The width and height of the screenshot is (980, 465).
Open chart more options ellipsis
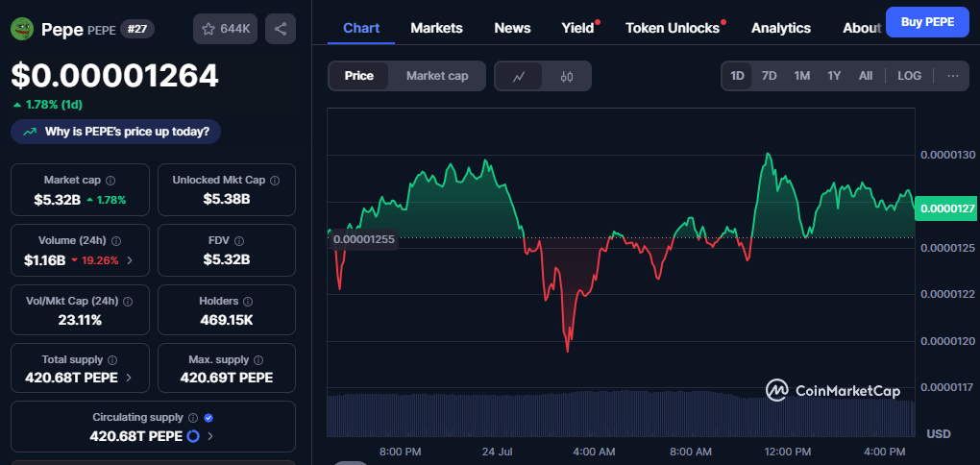952,76
